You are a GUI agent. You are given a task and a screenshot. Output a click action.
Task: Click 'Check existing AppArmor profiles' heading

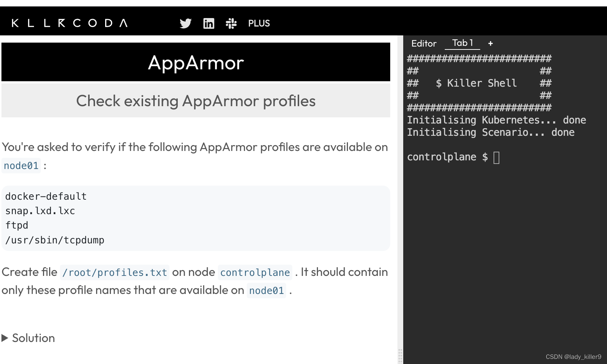pos(196,101)
